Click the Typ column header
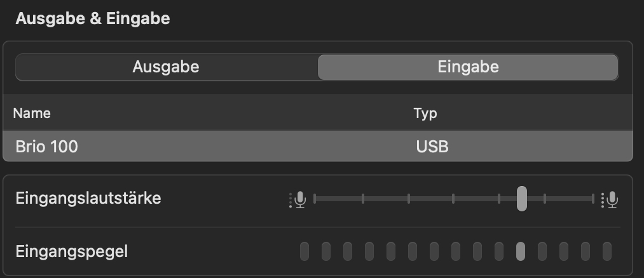The height and width of the screenshot is (278, 644). coord(425,114)
